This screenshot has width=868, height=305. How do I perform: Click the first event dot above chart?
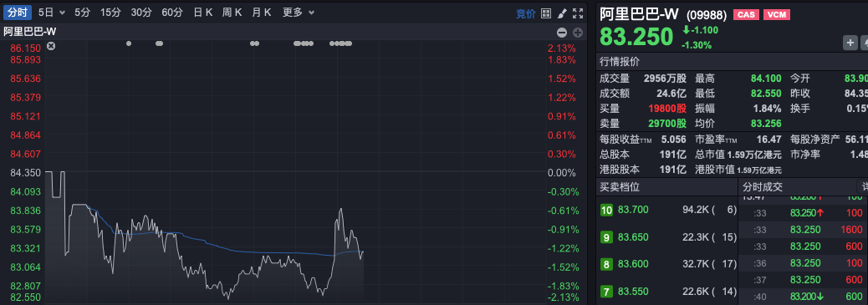[x=129, y=43]
